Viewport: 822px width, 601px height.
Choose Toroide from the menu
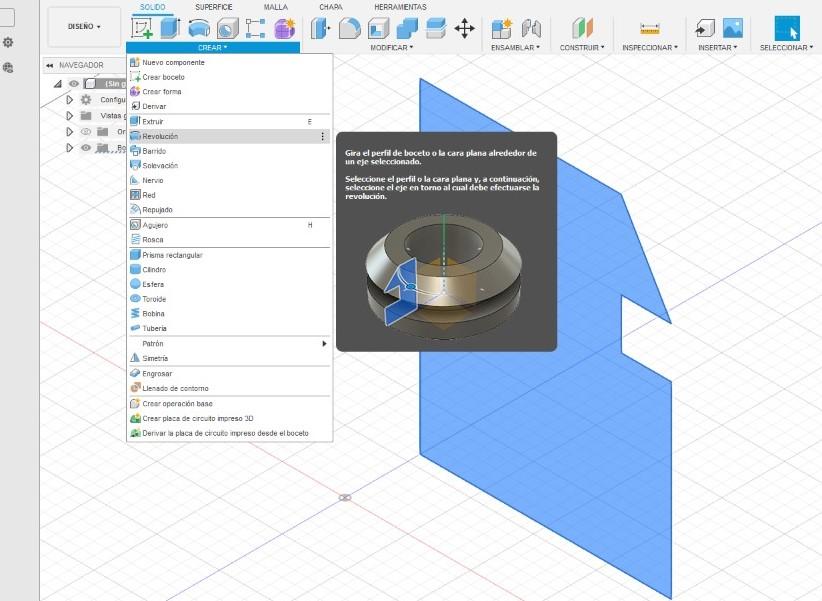tap(230, 299)
